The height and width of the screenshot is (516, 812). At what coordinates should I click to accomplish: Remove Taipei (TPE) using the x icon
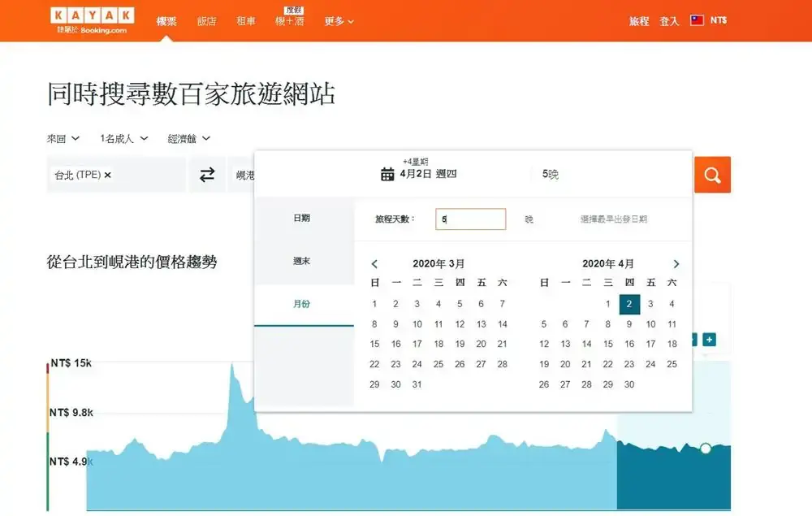[108, 175]
